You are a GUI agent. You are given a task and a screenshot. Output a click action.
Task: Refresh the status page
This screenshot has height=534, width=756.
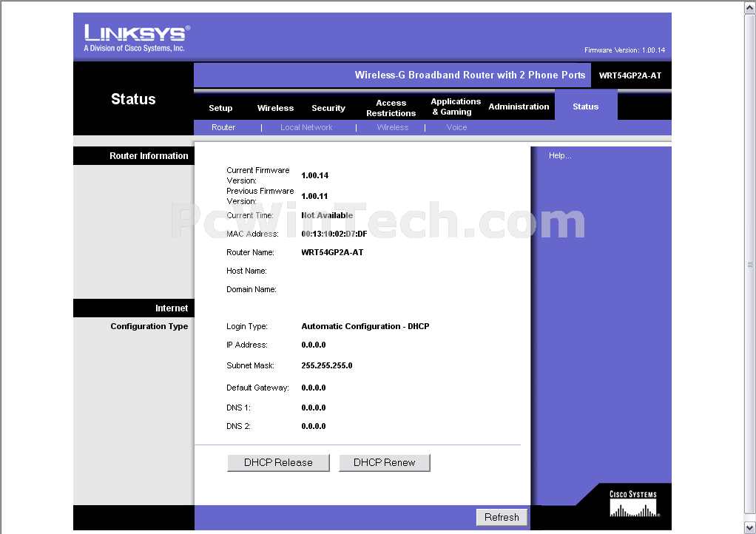502,517
